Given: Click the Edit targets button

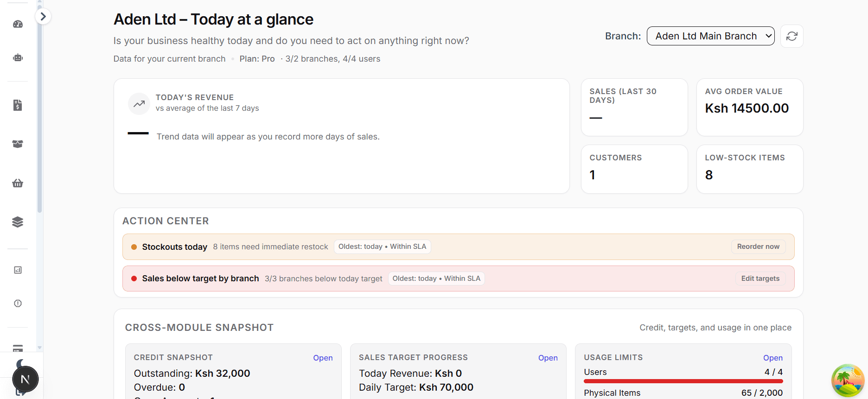Looking at the screenshot, I should [760, 279].
